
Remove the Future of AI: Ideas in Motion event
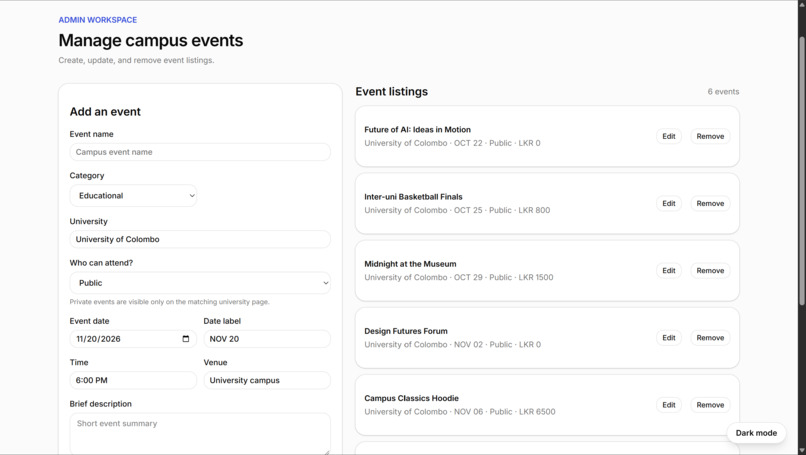pos(710,136)
